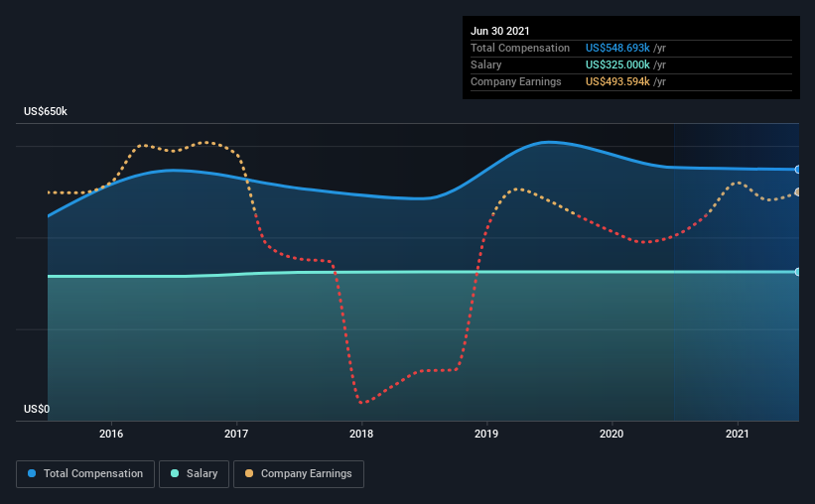Select the 2016 axis label
Screen dimensions: 815x504
111,434
